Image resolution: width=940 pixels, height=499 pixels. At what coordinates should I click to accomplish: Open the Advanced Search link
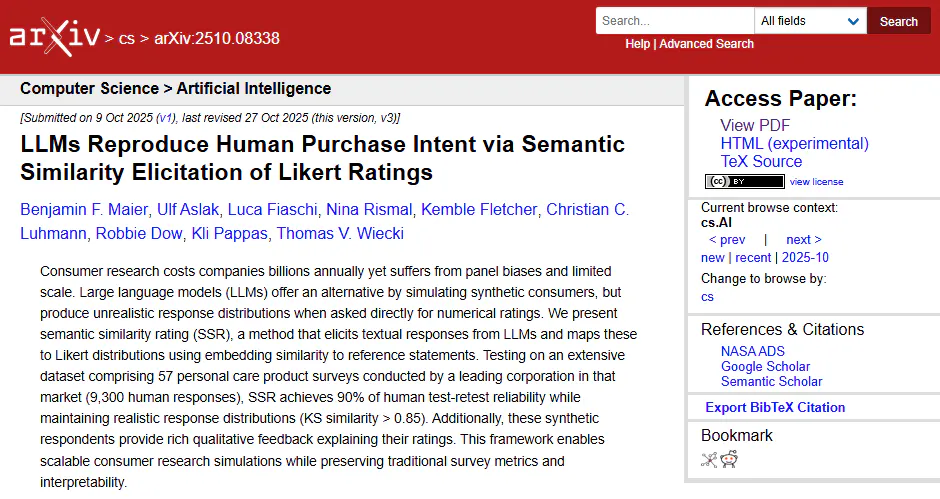click(x=706, y=44)
